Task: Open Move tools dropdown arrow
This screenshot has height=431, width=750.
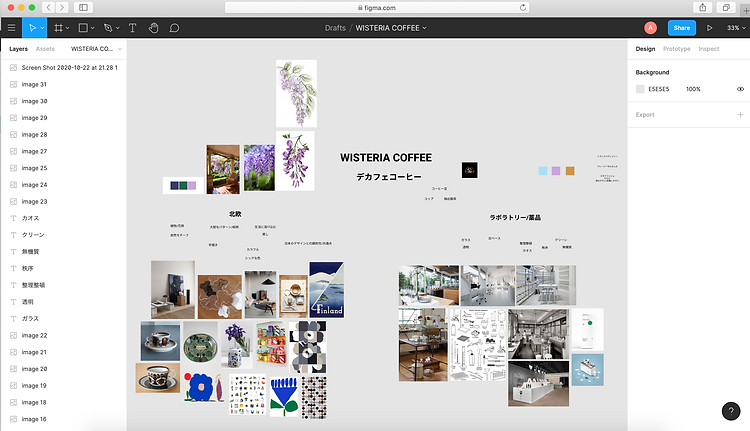Action: coord(42,28)
